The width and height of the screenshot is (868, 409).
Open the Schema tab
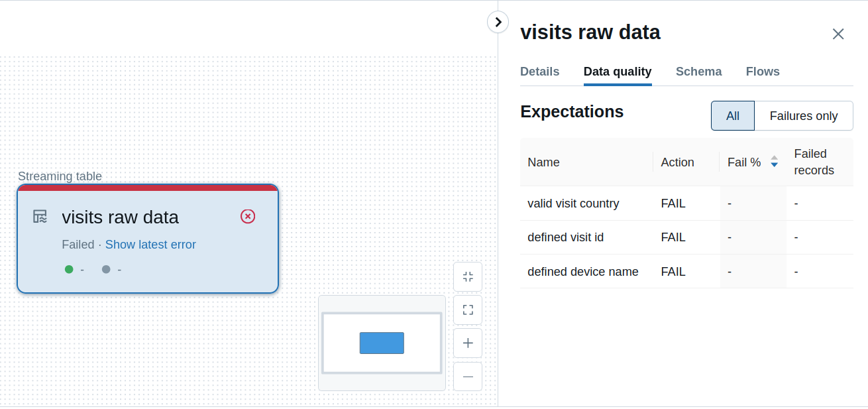tap(698, 72)
